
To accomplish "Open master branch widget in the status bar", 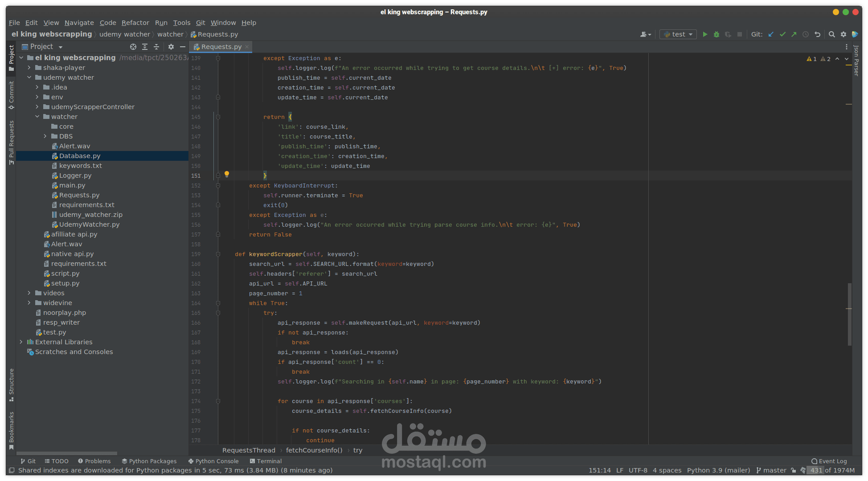I will [x=771, y=470].
